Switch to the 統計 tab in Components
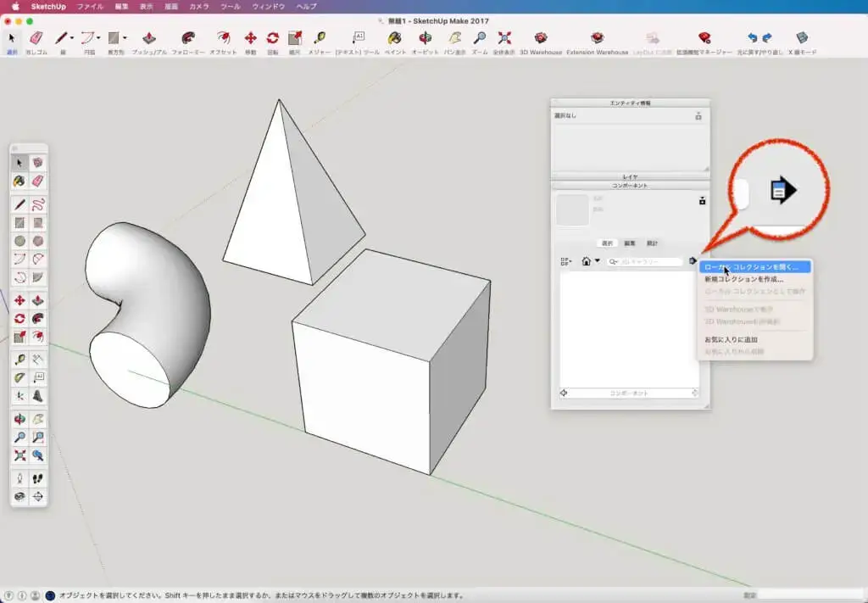 click(652, 243)
